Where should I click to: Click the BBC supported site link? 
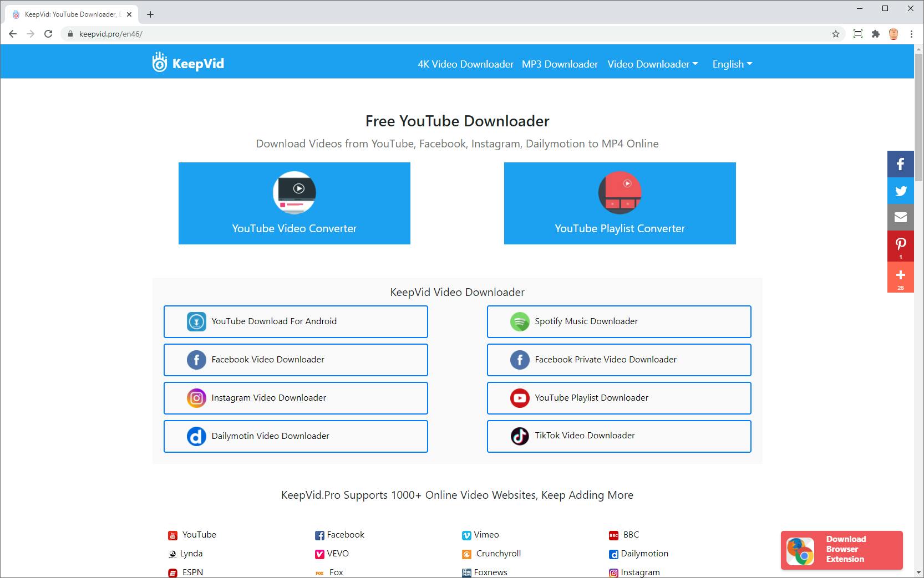click(x=631, y=535)
